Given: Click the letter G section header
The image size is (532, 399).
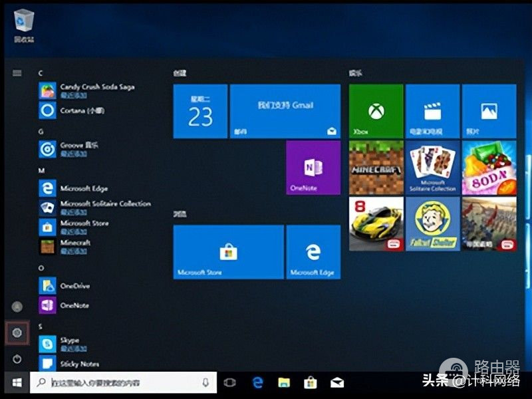Looking at the screenshot, I should (x=41, y=131).
